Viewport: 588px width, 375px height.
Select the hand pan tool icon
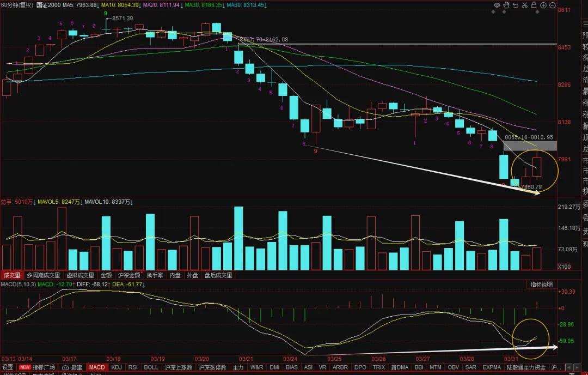coord(506,5)
